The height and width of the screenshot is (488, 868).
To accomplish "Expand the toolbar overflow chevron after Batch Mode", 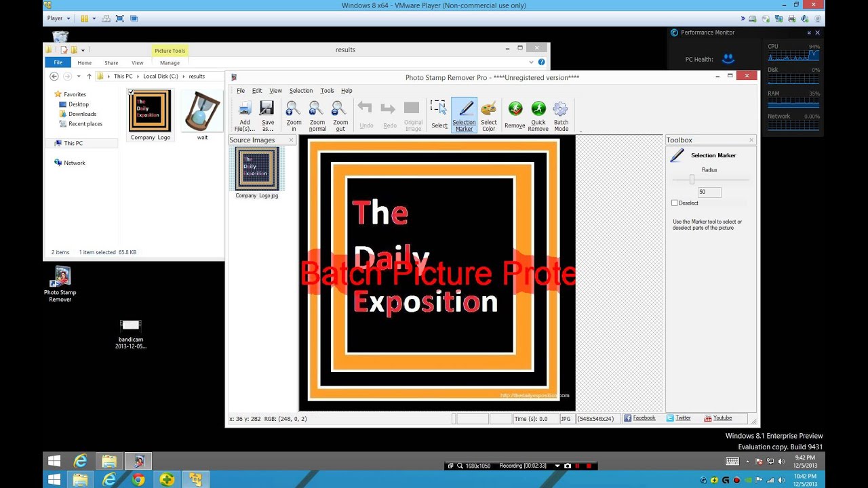I will click(x=580, y=131).
